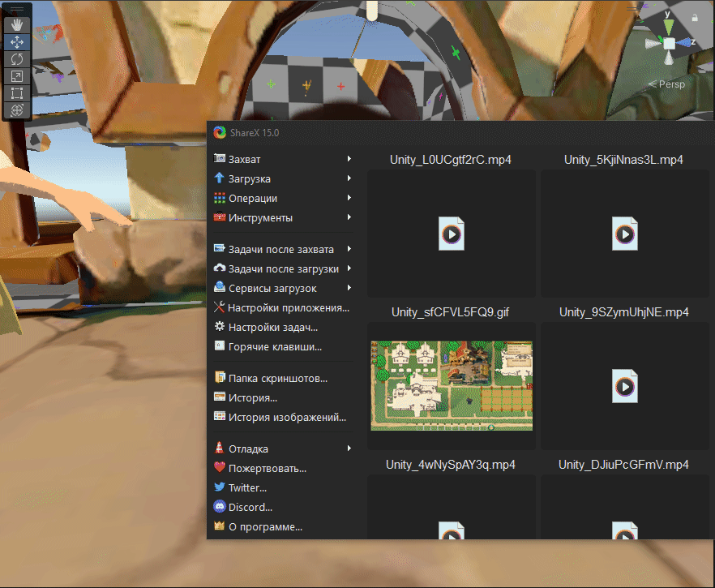This screenshot has height=588, width=715.
Task: Select the Unity_9SZymUhjNE.mp4 video thumbnail
Action: pos(625,386)
